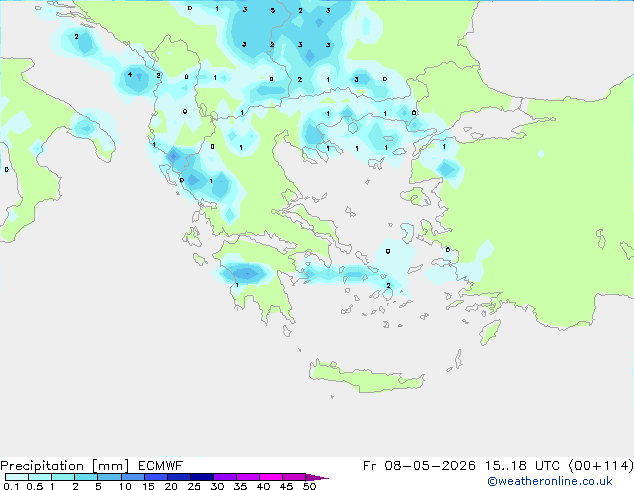Pick the 10–15 mm legend color box
634x490 pixels.
[x=133, y=477]
